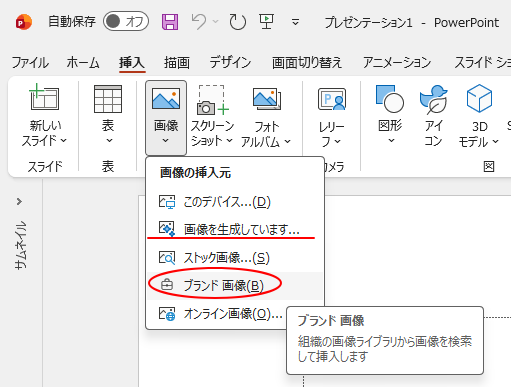Expand the レリーフ dropdown arrow
The image size is (511, 387).
338,141
